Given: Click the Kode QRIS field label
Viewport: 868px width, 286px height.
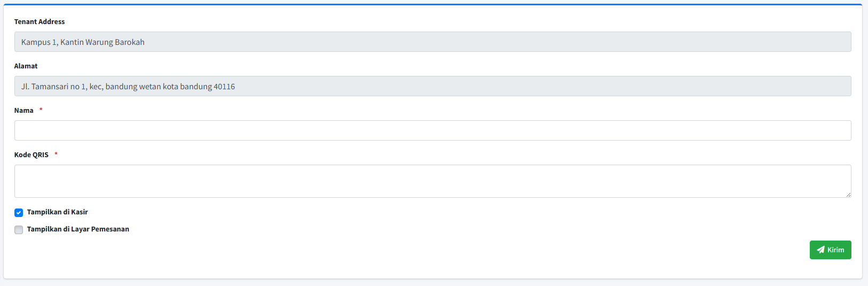Looking at the screenshot, I should pyautogui.click(x=31, y=155).
